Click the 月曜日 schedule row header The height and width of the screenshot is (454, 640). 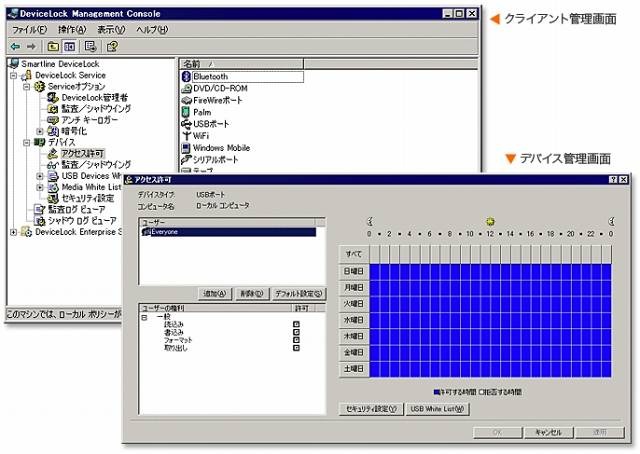[354, 288]
